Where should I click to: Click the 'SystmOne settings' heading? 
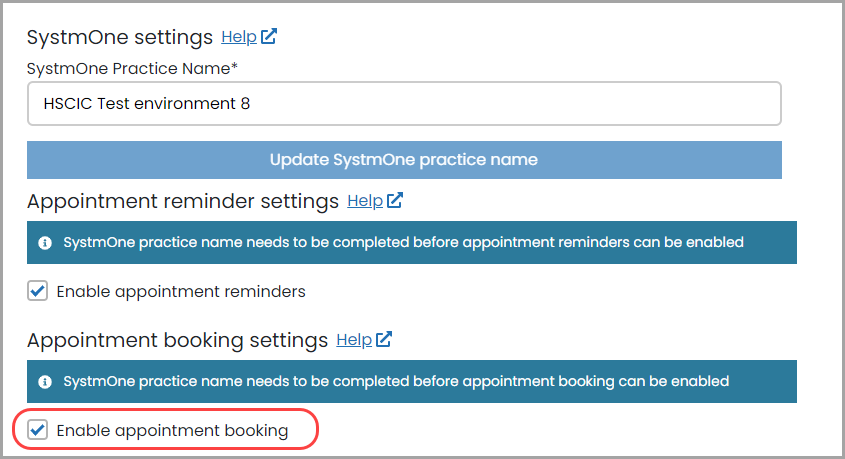(x=120, y=37)
